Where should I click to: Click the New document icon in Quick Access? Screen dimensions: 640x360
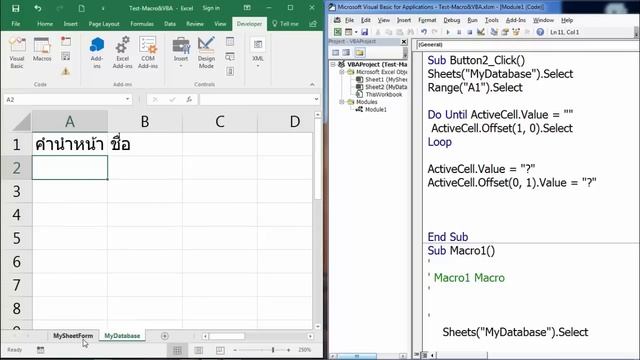(81, 8)
